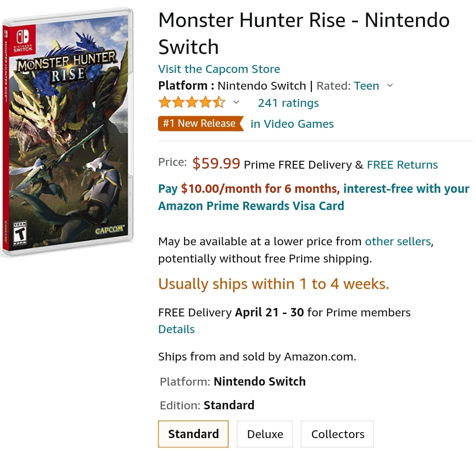Image resolution: width=476 pixels, height=453 pixels.
Task: Select the Deluxe edition option
Action: (264, 434)
